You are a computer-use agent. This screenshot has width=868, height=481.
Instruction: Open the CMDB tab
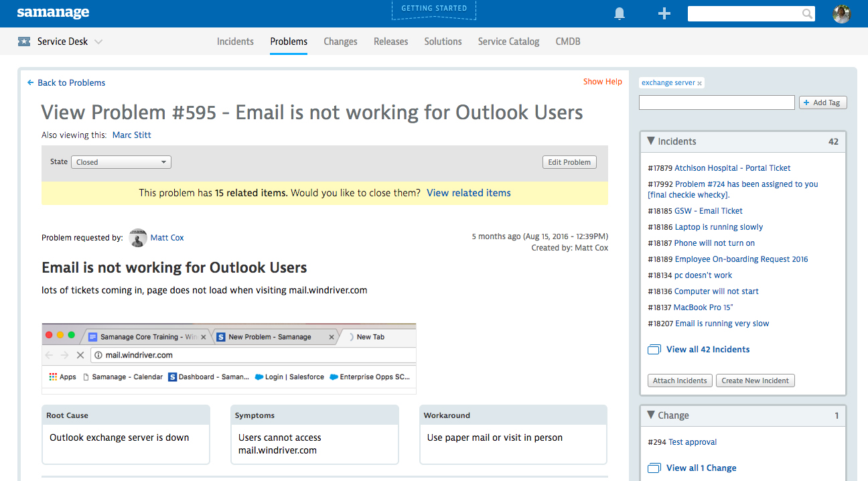[568, 42]
